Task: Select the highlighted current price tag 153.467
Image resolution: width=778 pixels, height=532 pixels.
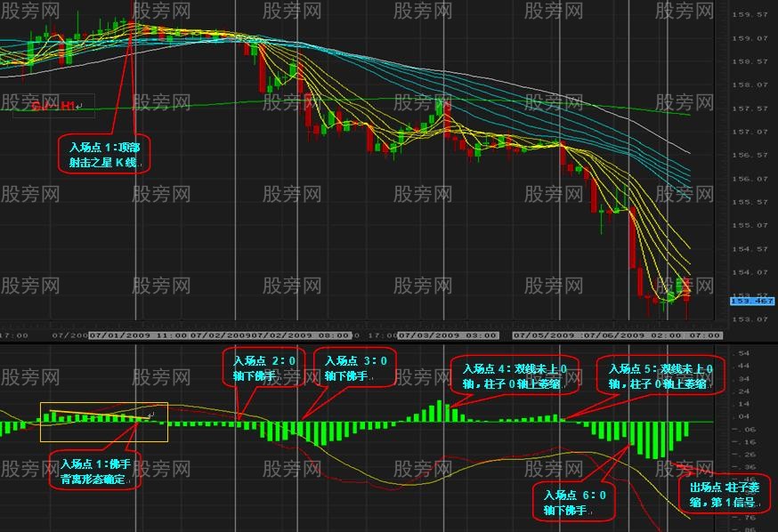Action: [751, 301]
